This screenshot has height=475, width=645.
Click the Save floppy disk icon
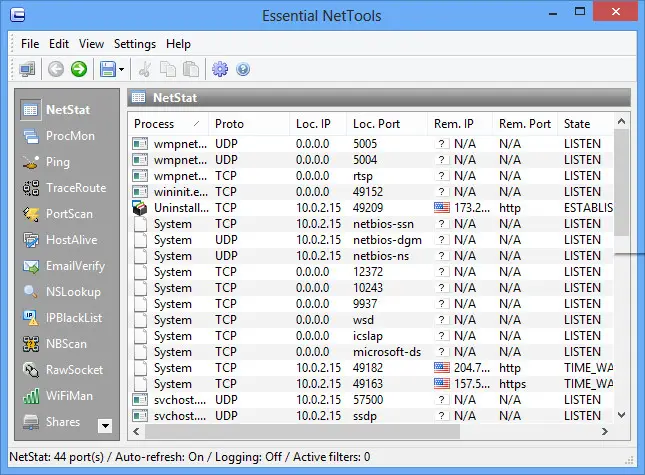tap(108, 69)
